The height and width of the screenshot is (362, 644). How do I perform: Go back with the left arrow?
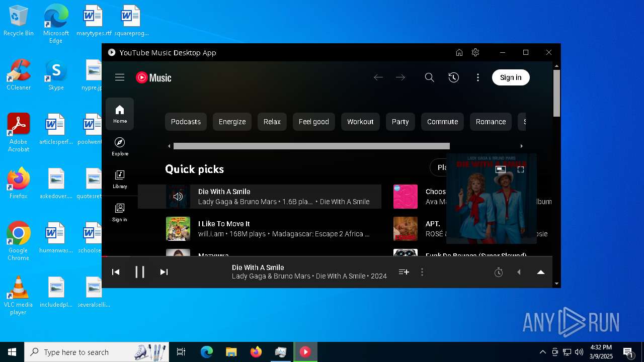coord(378,77)
